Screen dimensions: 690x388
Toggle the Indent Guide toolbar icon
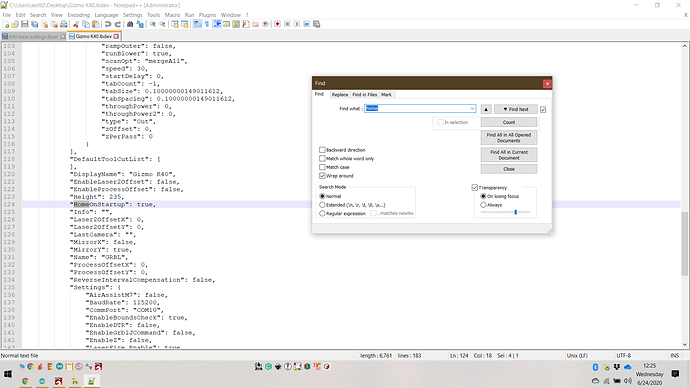(x=217, y=24)
